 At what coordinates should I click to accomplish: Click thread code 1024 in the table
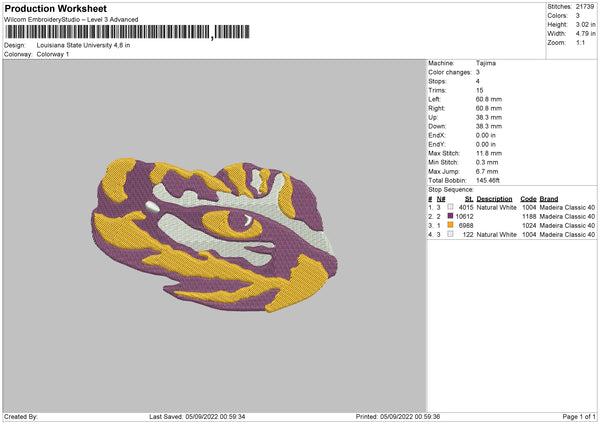pos(529,225)
